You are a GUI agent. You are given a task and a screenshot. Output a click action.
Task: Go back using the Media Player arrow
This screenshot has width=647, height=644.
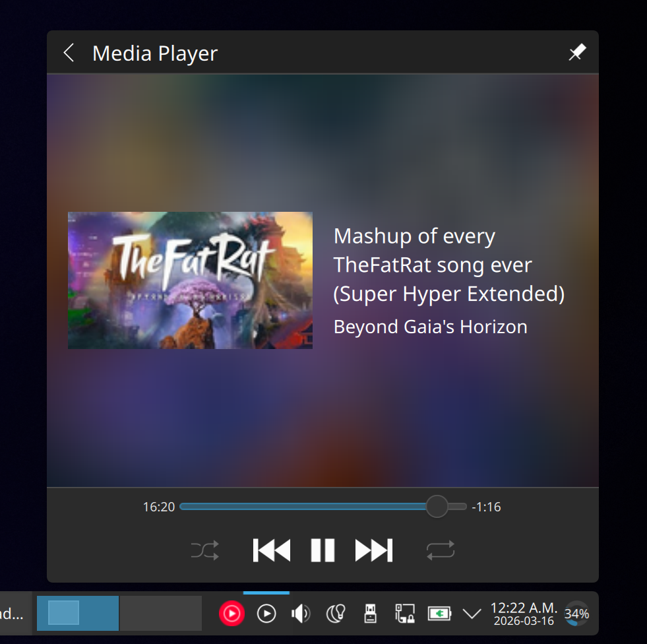(69, 53)
